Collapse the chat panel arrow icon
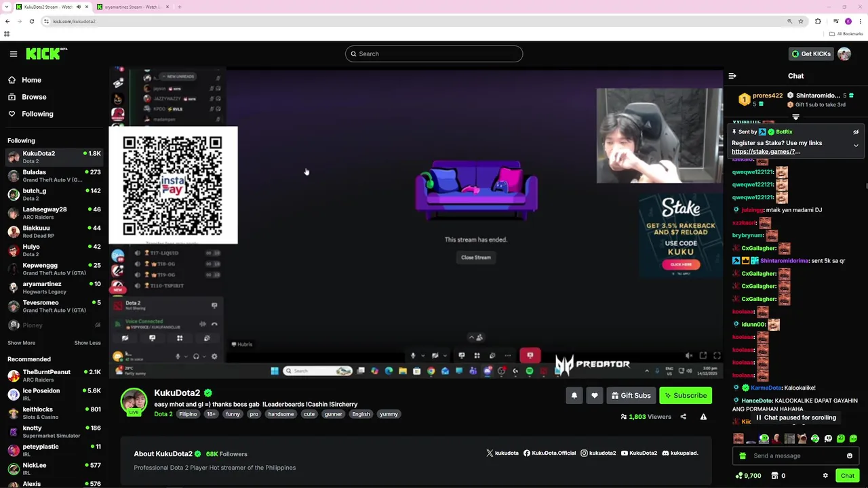The width and height of the screenshot is (868, 488). coord(732,76)
